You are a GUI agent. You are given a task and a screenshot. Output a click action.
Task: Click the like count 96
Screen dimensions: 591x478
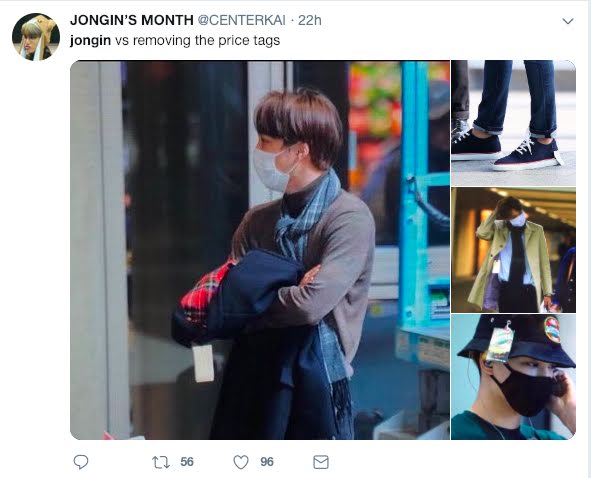coord(266,462)
